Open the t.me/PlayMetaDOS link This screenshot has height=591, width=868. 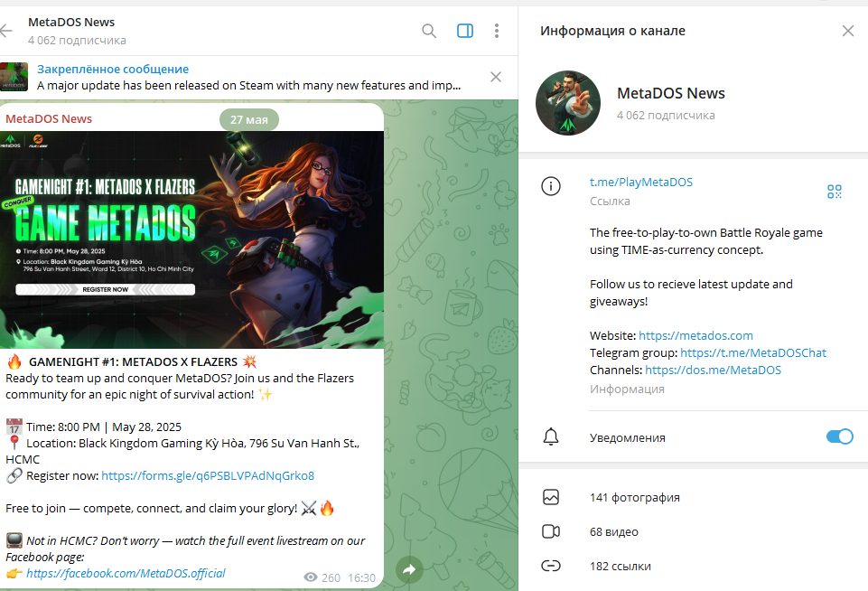point(641,183)
